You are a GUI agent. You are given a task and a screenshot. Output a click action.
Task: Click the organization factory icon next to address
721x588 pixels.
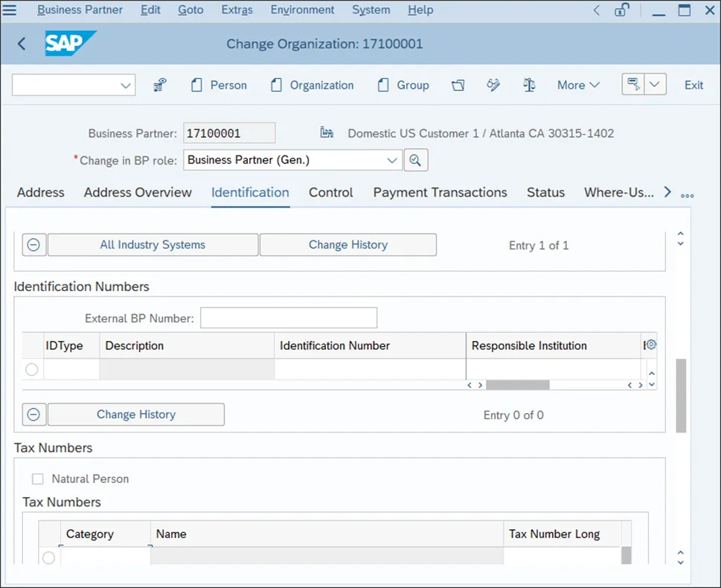tap(327, 132)
